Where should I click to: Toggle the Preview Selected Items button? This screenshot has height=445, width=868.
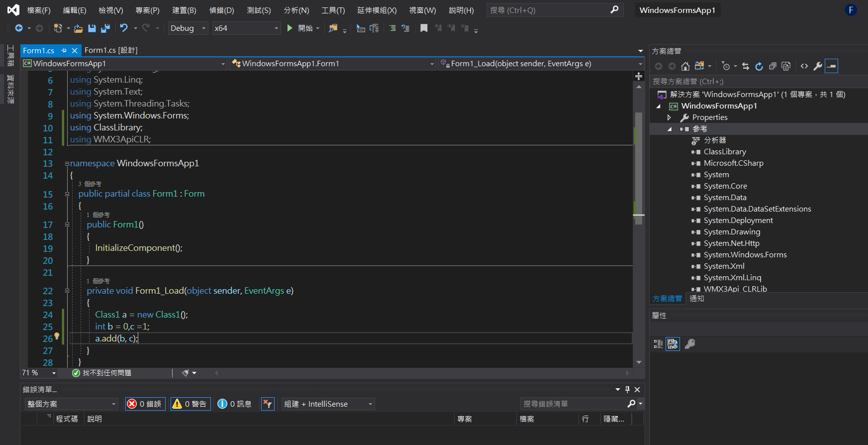[831, 66]
